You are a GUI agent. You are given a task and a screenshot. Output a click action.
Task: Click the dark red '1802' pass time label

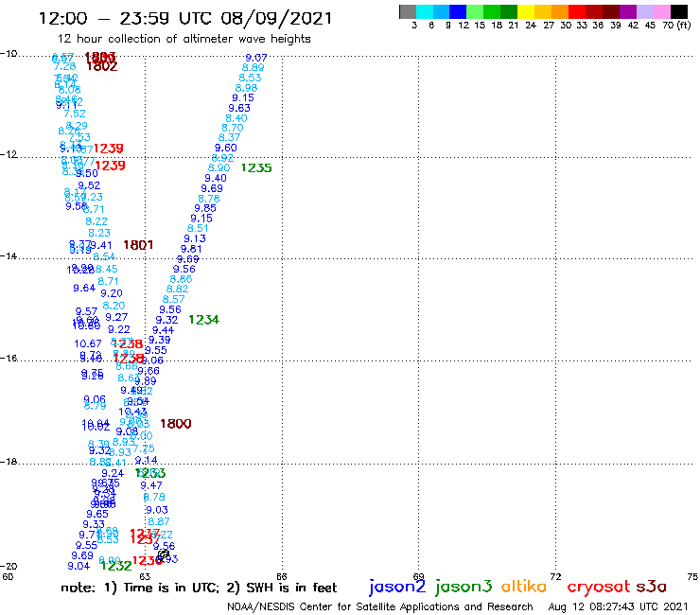click(x=102, y=66)
